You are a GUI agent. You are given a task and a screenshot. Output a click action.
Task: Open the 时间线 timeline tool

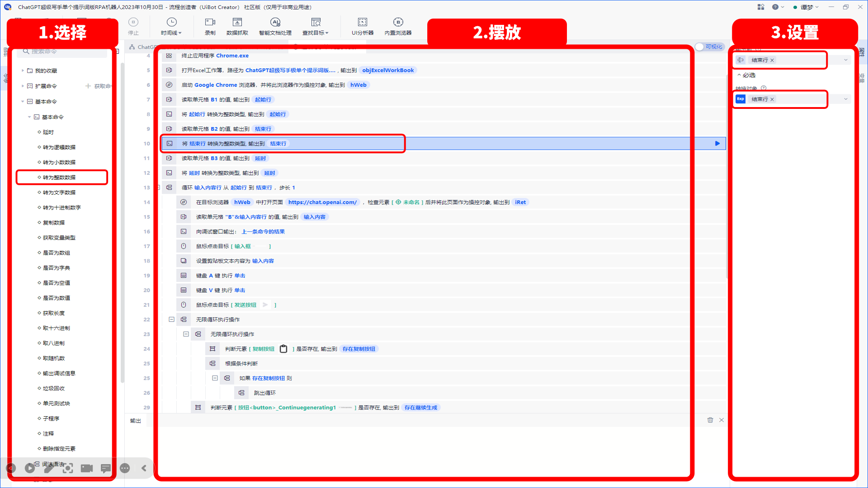[171, 26]
